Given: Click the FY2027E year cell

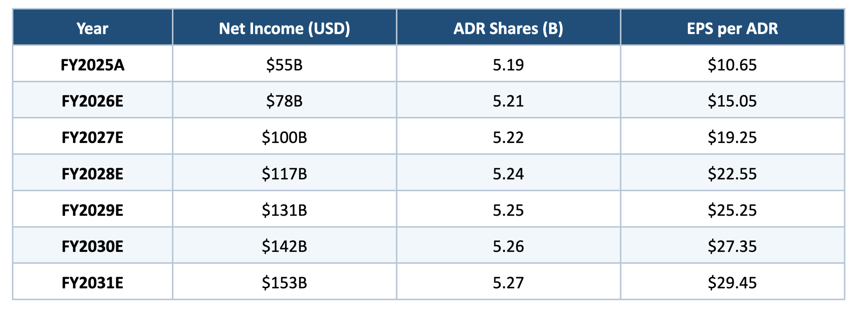Looking at the screenshot, I should (92, 137).
